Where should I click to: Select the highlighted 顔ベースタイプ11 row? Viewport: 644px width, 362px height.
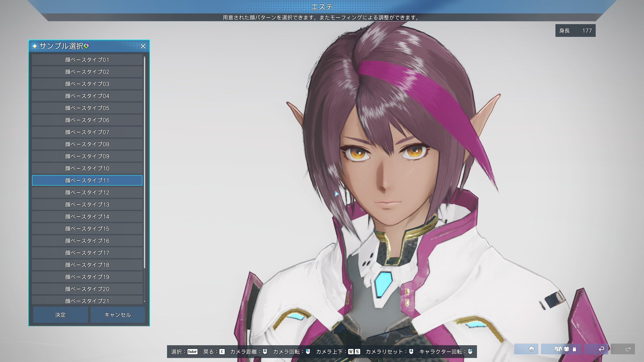tap(87, 180)
